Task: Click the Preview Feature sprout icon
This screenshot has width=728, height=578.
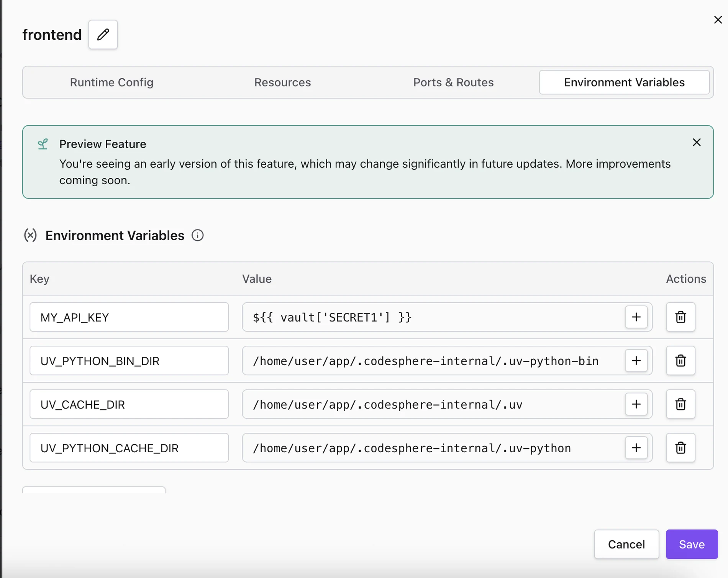Action: pyautogui.click(x=43, y=144)
